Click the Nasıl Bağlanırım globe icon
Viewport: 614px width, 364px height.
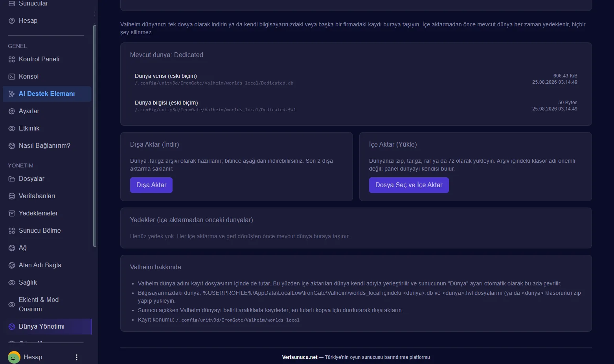tap(12, 146)
